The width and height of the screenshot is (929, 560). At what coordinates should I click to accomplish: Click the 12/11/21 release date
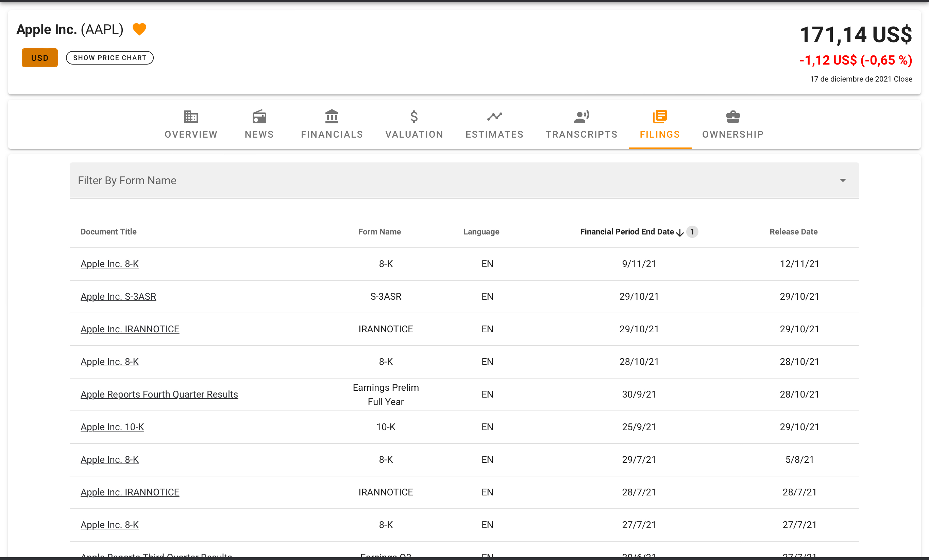pyautogui.click(x=799, y=264)
